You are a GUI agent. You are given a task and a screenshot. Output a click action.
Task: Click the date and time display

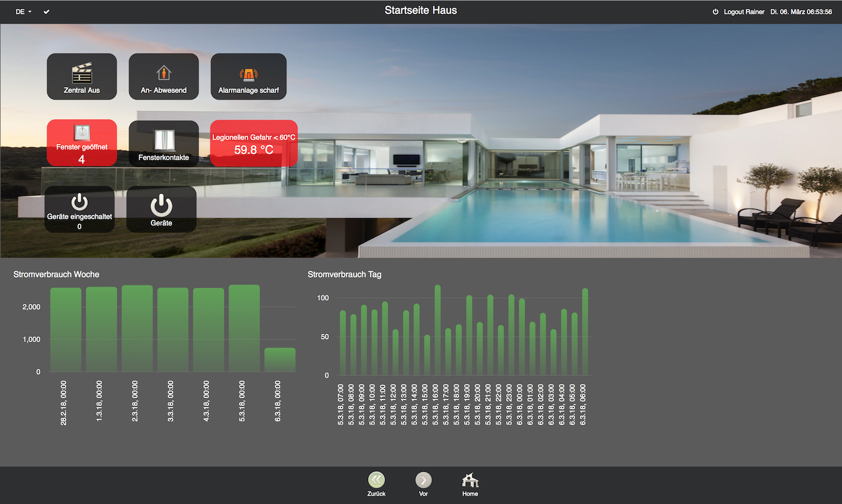pyautogui.click(x=800, y=12)
